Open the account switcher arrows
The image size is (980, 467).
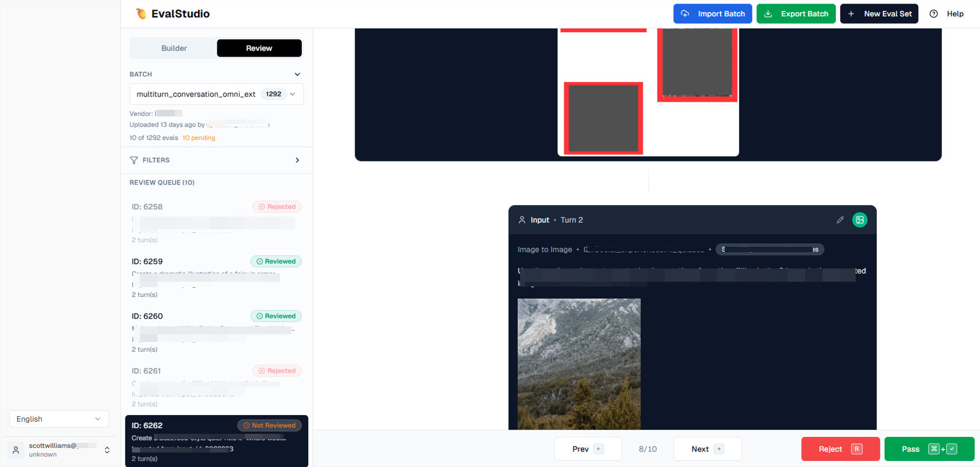pos(107,450)
